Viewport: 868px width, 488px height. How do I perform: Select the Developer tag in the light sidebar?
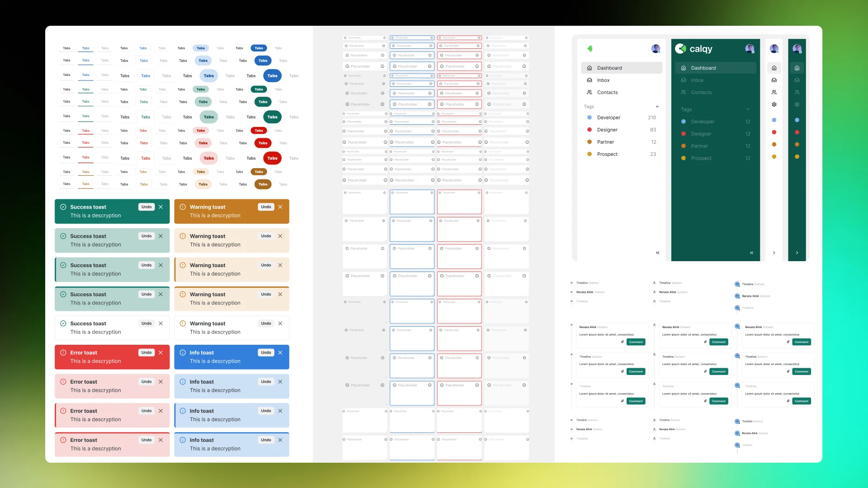coord(622,117)
